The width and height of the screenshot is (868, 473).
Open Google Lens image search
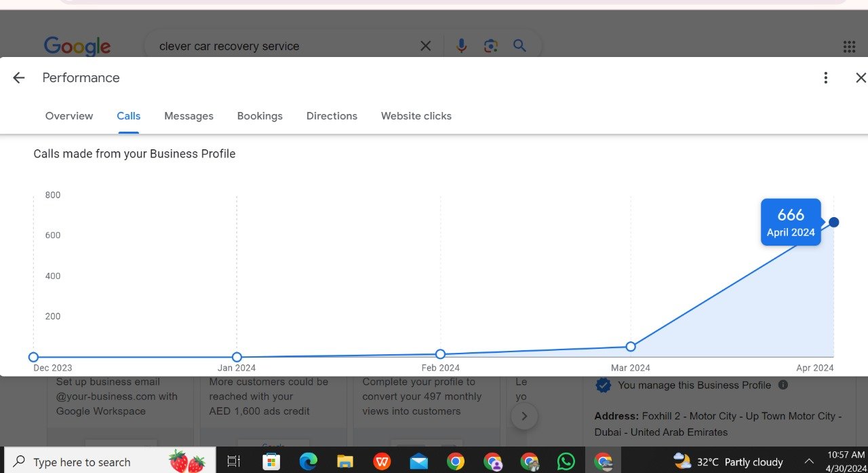tap(490, 46)
